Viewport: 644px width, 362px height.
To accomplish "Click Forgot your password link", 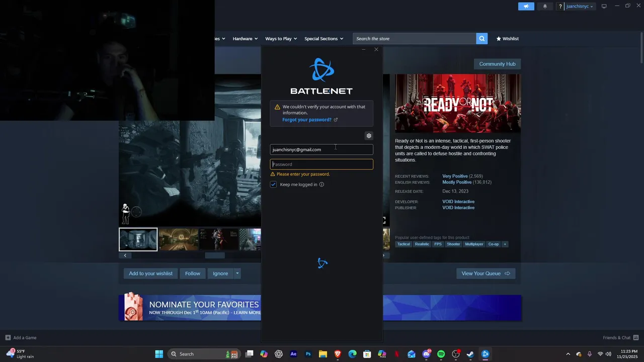I will (x=307, y=120).
